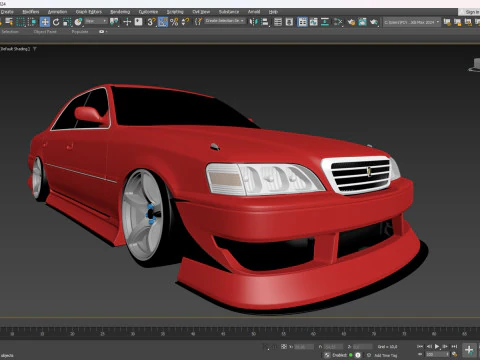
Task: Open project path dropdown
Action: pyautogui.click(x=412, y=22)
